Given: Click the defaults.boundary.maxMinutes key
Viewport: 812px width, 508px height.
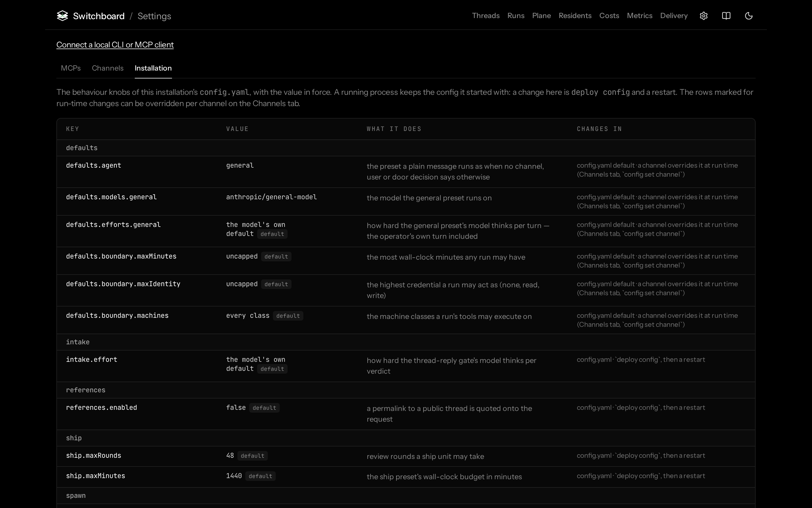Looking at the screenshot, I should tap(121, 256).
